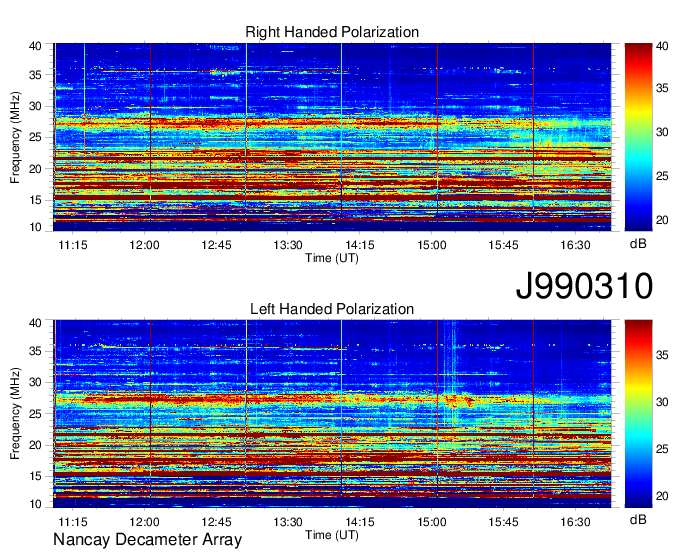Screen dimensions: 680x552
Task: Click the 30 dB label on Left Handed colorbar
Action: click(x=662, y=402)
